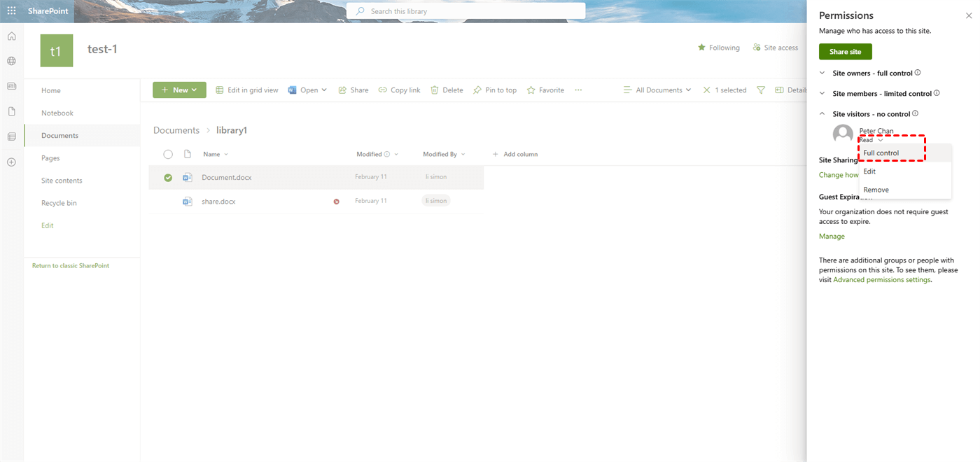Click Delete trash command

pos(447,90)
